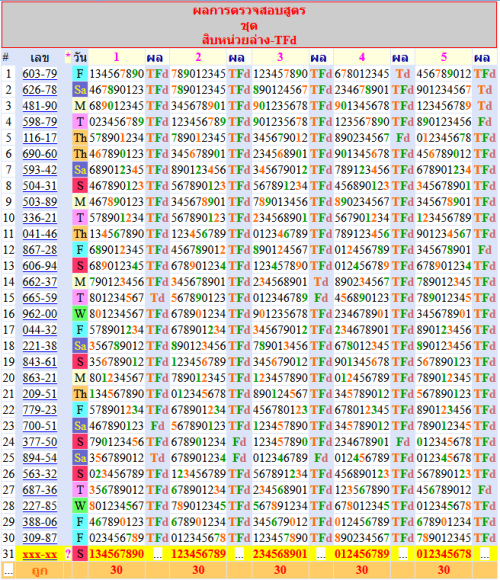Open the 336-21 number link
Viewport: 500px width, 580px height.
tap(40, 218)
